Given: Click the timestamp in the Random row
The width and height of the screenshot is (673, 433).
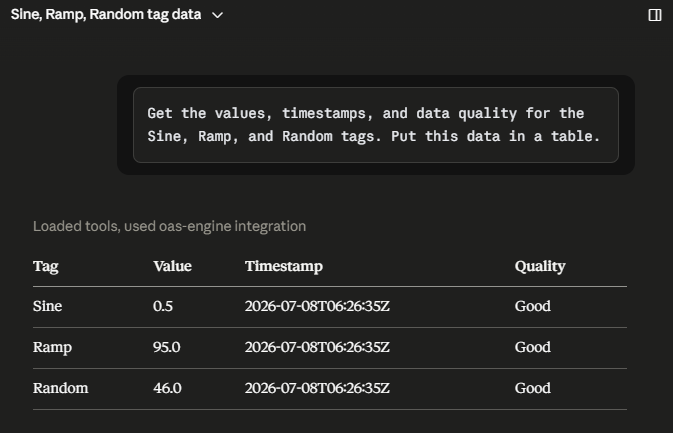Looking at the screenshot, I should click(317, 388).
